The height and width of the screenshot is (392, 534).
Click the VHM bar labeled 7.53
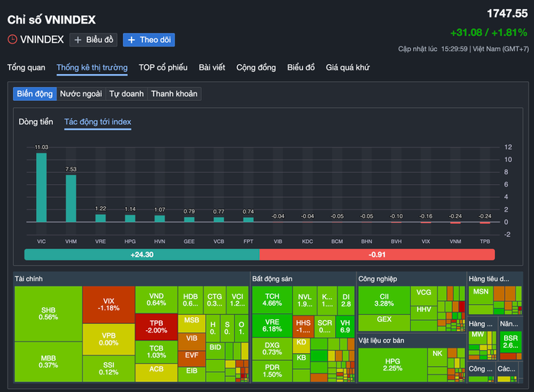coord(70,199)
